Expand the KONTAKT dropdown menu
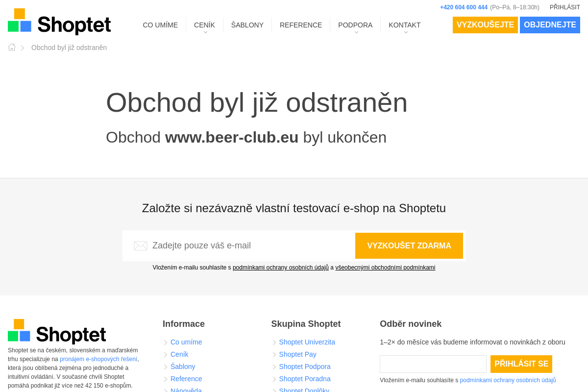The height and width of the screenshot is (392, 588). point(405,25)
